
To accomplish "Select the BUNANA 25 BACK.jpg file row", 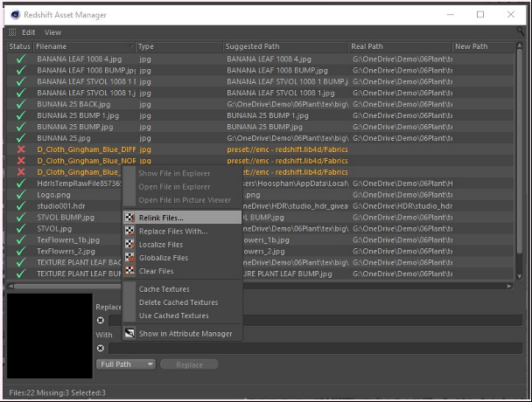I will (x=260, y=104).
